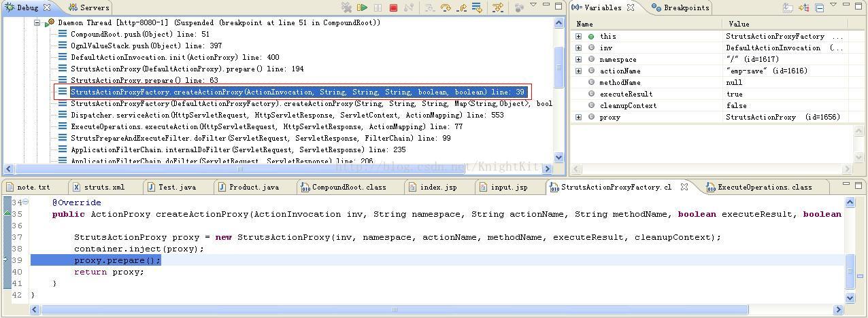Click the container.inject(proxy); code line
868x318 pixels.
click(x=139, y=249)
